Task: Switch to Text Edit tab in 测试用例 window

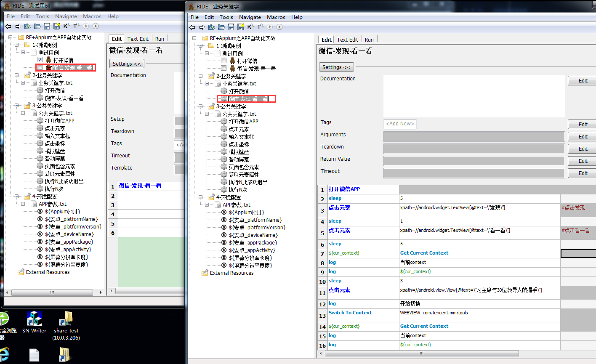Action: [x=138, y=39]
